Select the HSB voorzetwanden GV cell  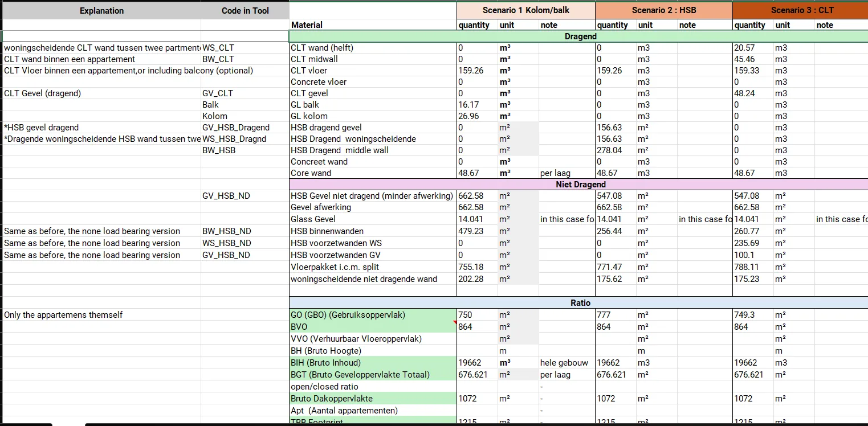click(x=373, y=255)
